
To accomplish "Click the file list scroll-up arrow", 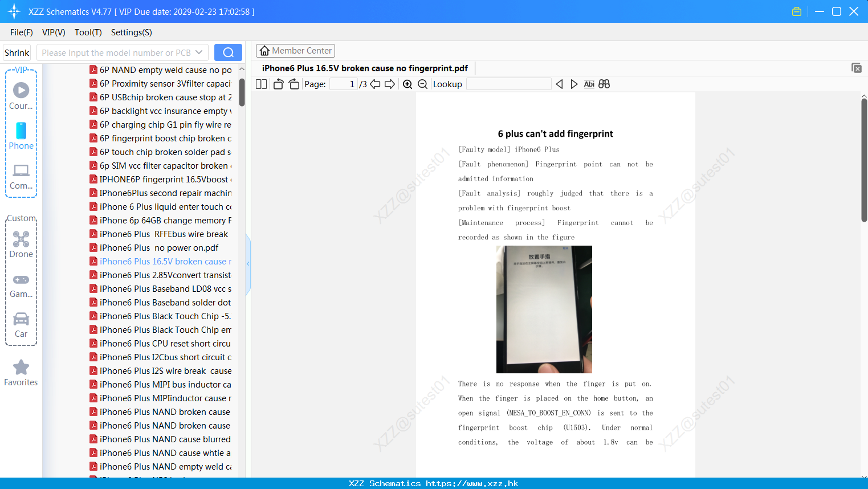I will tap(242, 69).
